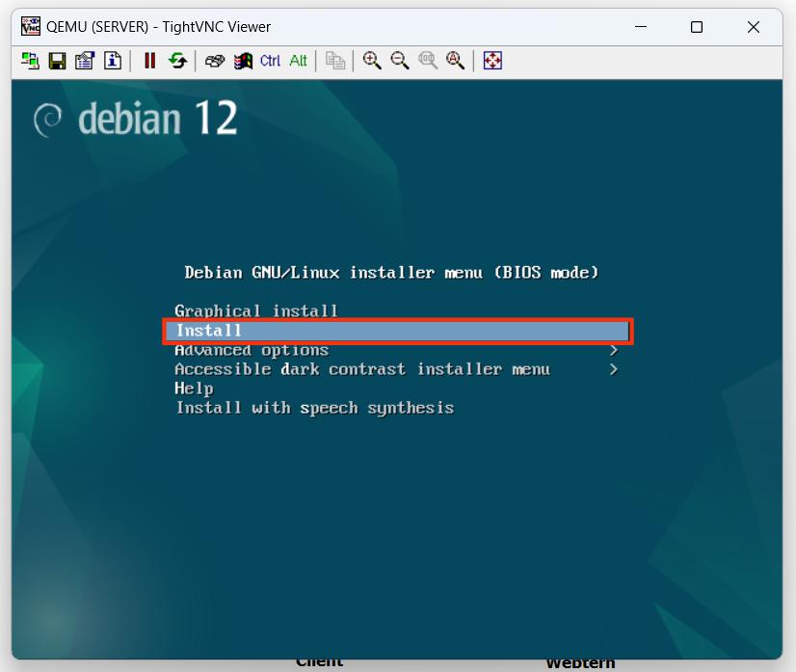The height and width of the screenshot is (672, 796).
Task: Switch to full screen mode icon
Action: coord(492,61)
